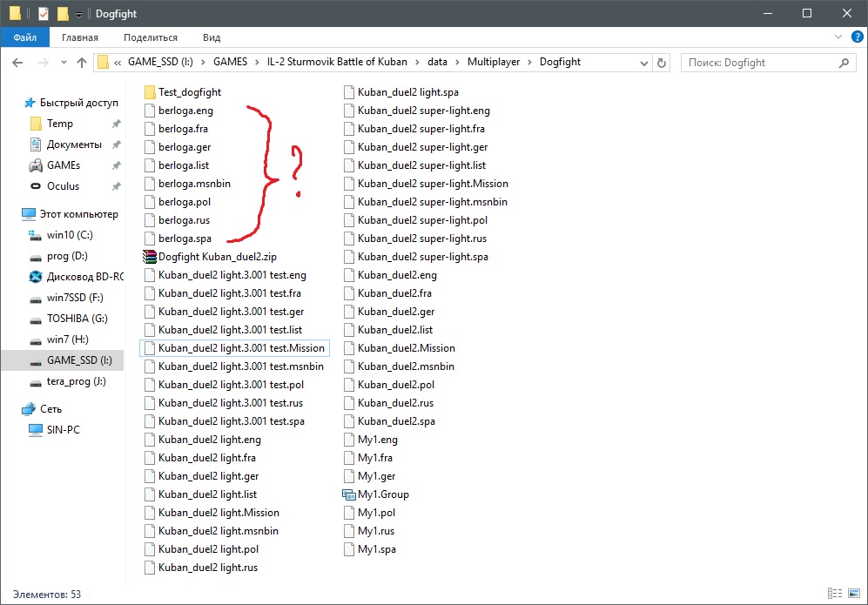Click the Поиск: Dogfight search field
Screen dimensions: 868x605
pyautogui.click(x=769, y=63)
